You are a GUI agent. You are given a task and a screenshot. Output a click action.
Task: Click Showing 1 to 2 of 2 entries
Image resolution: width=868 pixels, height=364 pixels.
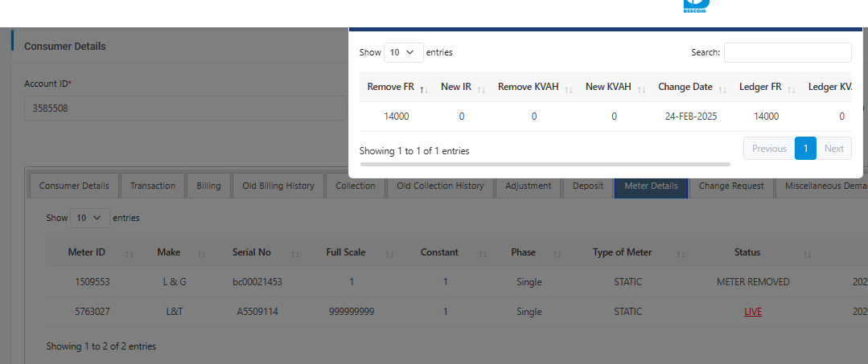[x=101, y=346]
